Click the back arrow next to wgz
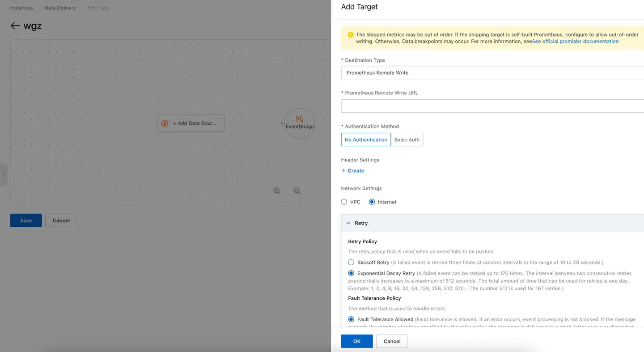Screen dimensions: 644x352 tap(15, 26)
